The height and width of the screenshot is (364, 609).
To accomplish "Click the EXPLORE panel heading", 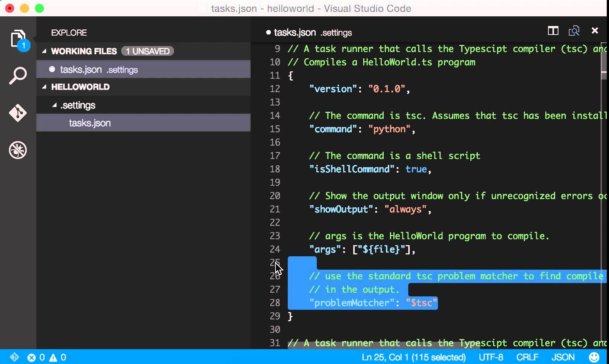I will [69, 33].
